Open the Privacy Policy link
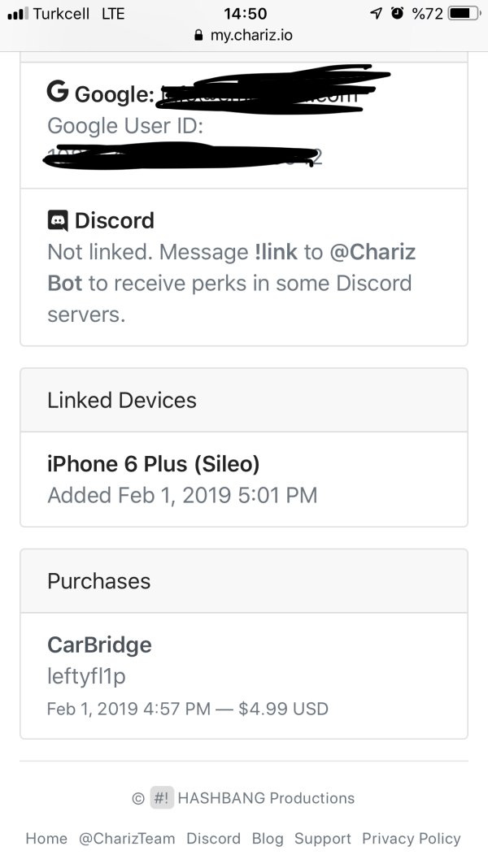This screenshot has width=488, height=868. (x=412, y=839)
